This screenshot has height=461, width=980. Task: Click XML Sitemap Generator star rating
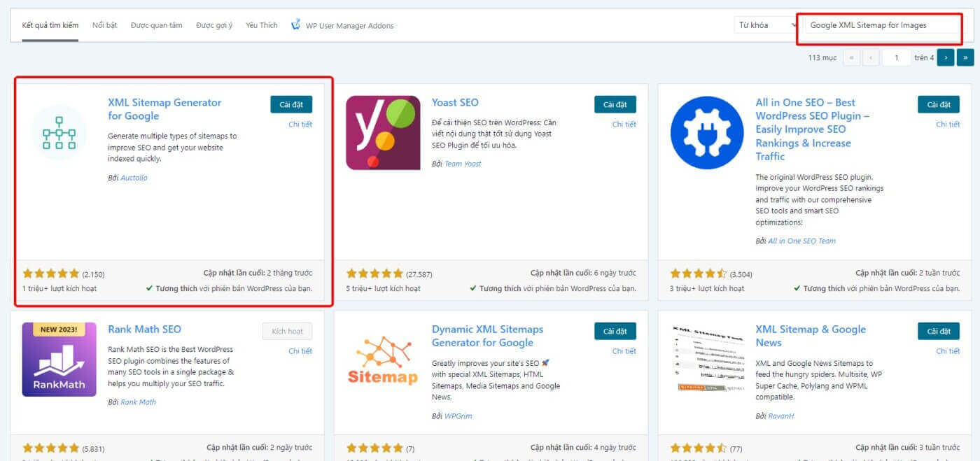[x=51, y=274]
